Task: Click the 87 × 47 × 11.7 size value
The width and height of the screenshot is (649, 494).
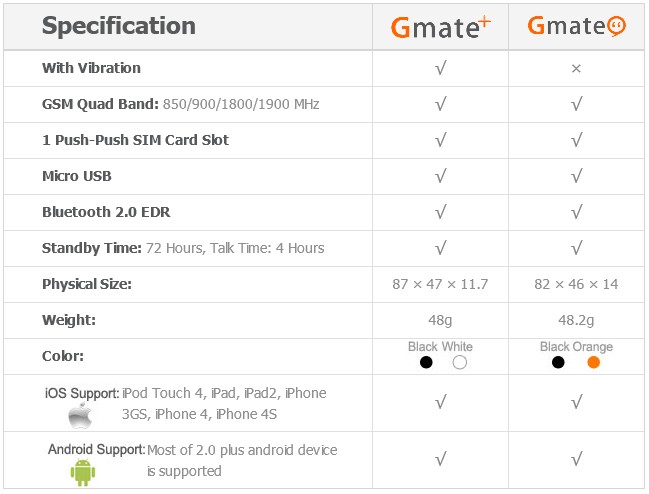Action: pos(440,284)
